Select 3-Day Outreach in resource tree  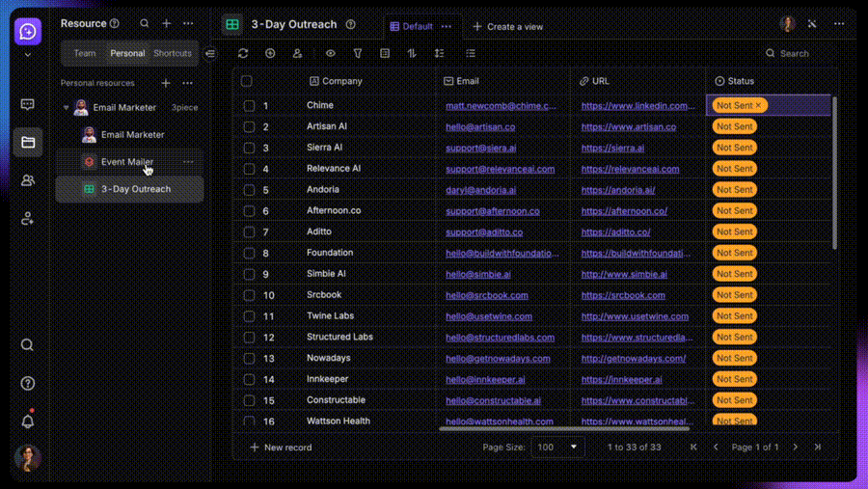pyautogui.click(x=129, y=189)
